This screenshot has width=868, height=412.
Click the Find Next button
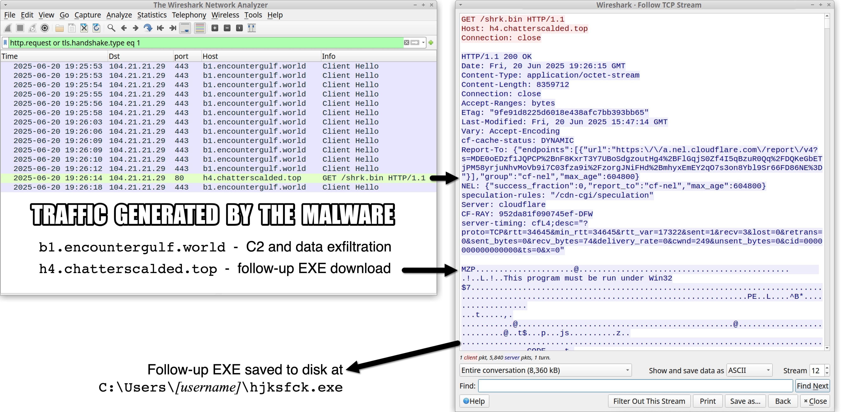point(812,386)
